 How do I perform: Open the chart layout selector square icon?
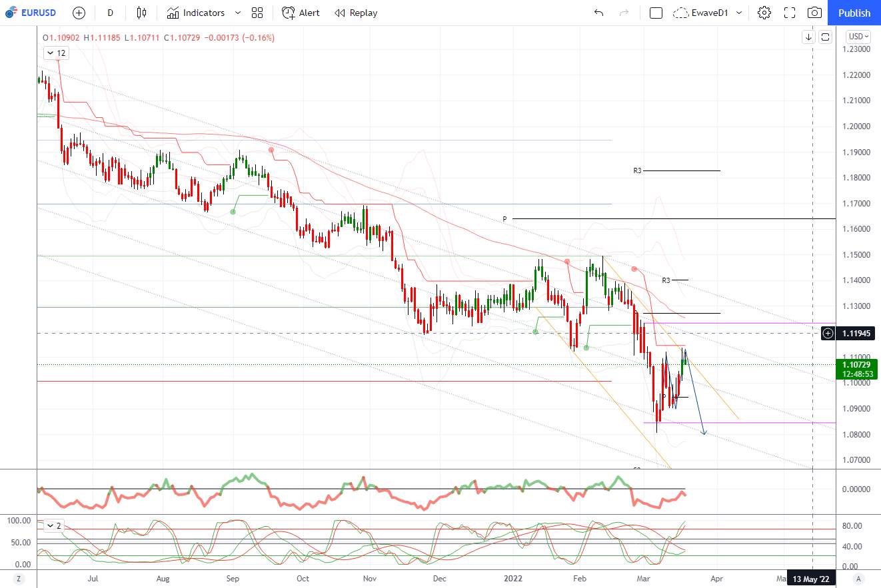coord(656,13)
